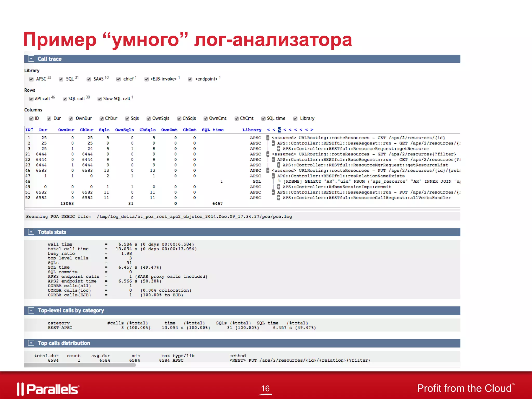Toggle the <endpoint> library checkbox

point(190,79)
